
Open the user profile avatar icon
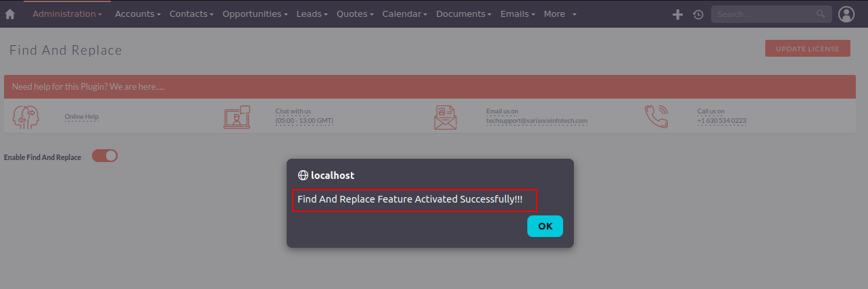846,14
